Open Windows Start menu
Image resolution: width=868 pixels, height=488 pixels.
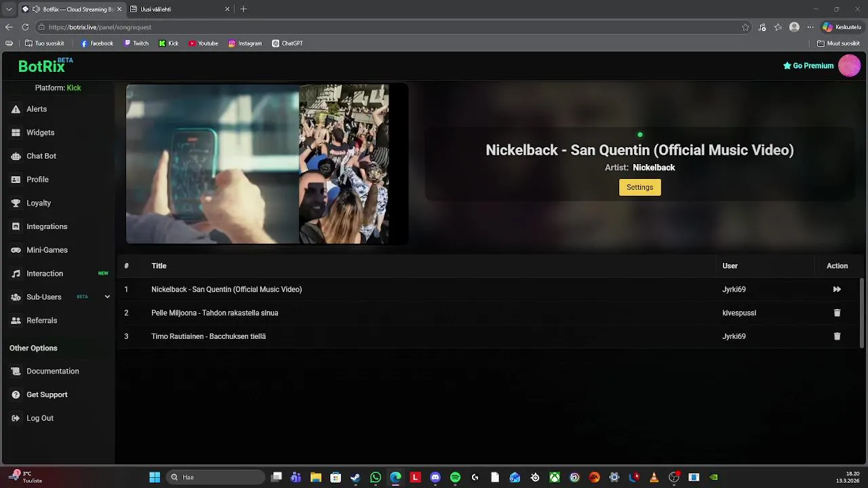click(155, 477)
